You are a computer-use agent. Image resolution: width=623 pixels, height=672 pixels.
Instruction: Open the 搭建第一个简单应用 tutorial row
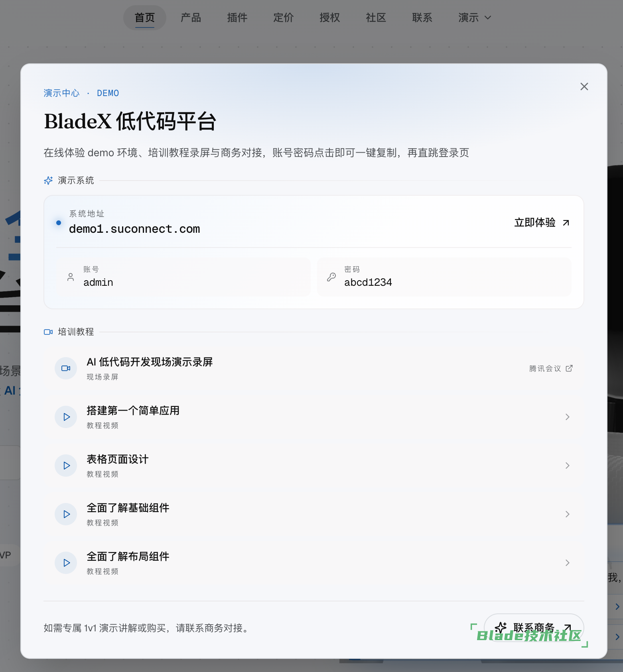pos(314,417)
